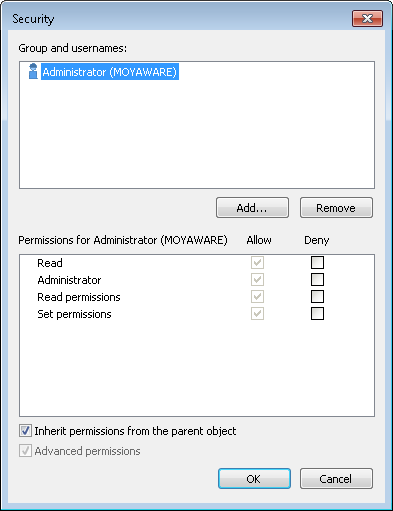Select the Read permission row label
Viewport: 393px width, 511px height.
pos(50,263)
